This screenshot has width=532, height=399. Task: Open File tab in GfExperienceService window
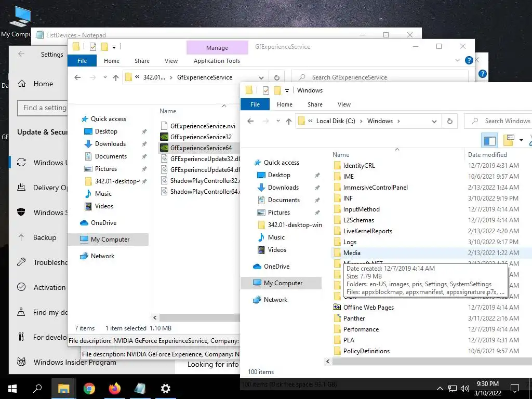[x=82, y=61]
